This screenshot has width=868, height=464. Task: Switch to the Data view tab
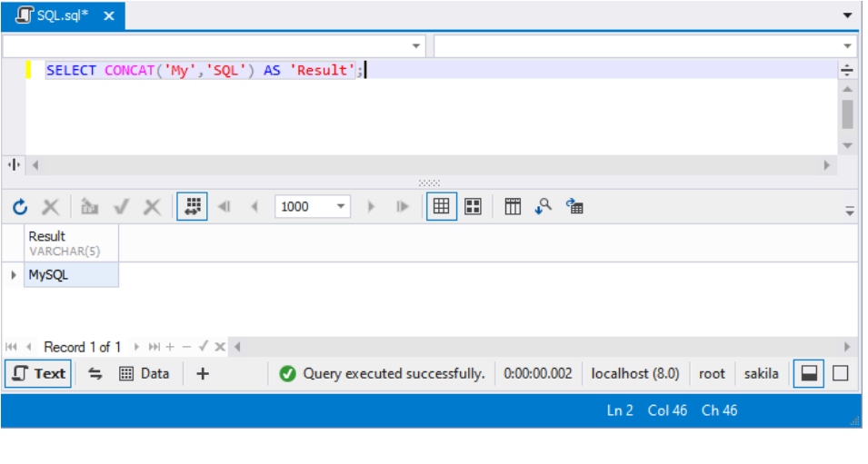tap(145, 374)
